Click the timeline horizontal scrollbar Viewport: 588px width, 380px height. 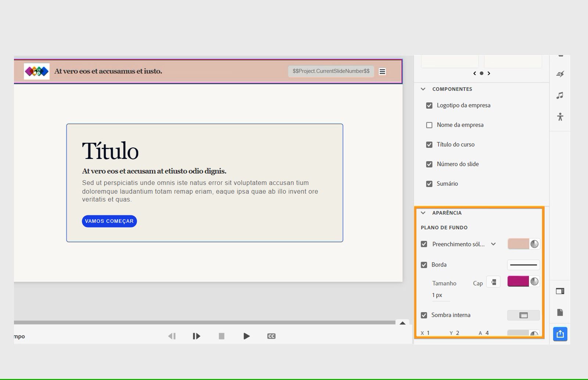click(205, 323)
